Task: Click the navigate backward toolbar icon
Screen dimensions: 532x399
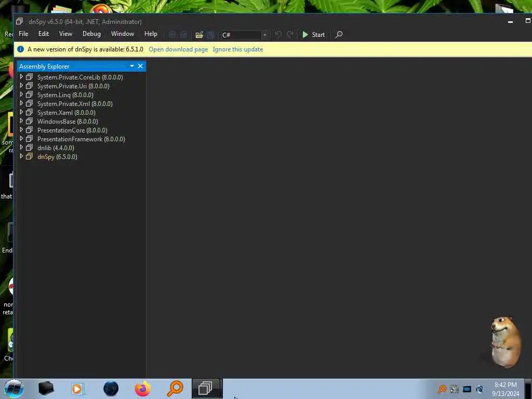Action: pyautogui.click(x=172, y=35)
